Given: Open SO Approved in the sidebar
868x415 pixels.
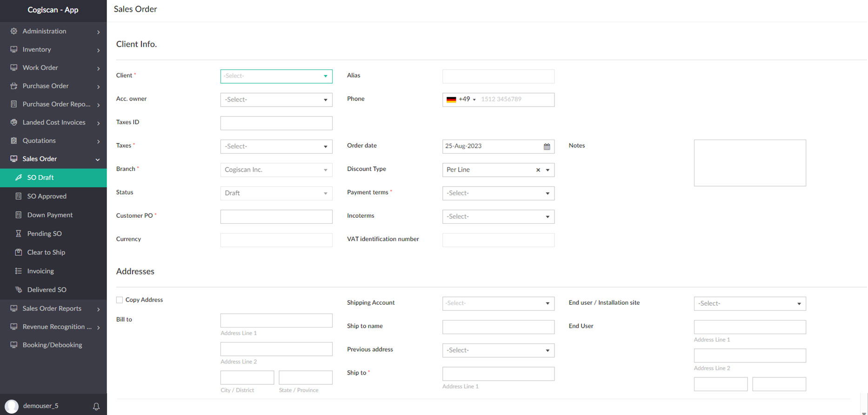Looking at the screenshot, I should (x=47, y=196).
